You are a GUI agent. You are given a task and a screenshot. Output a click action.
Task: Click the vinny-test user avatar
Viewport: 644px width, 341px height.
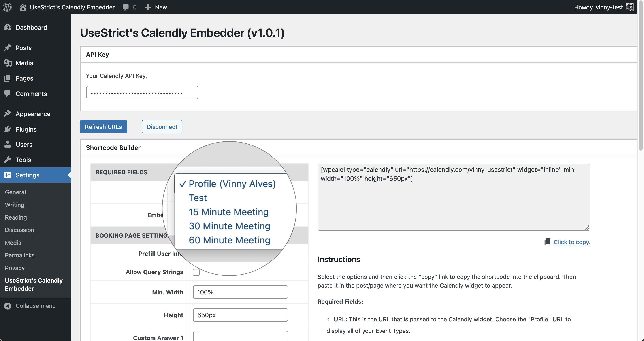pyautogui.click(x=629, y=7)
